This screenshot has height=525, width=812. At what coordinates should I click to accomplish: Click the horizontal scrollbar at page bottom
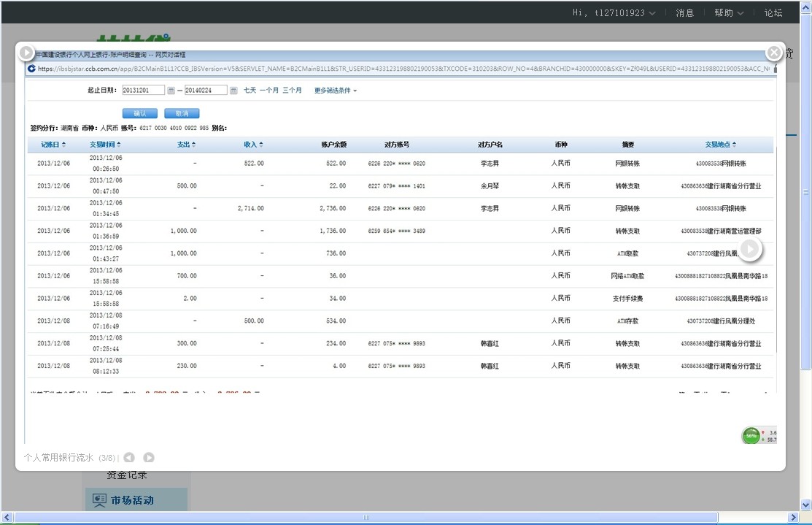point(366,518)
